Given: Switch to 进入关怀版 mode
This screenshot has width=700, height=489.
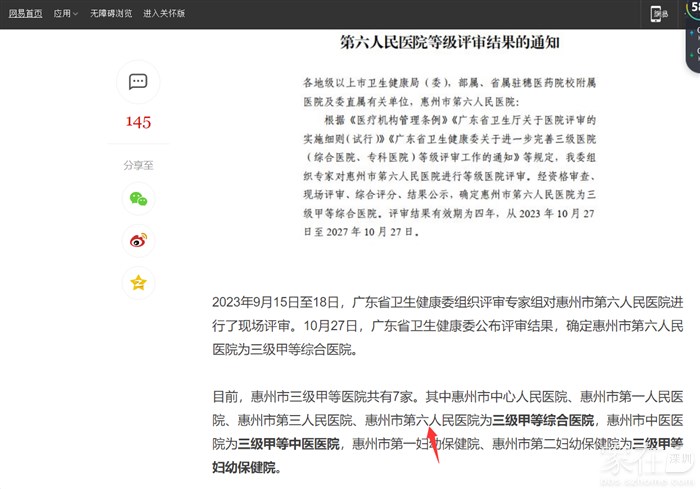Looking at the screenshot, I should coord(163,14).
